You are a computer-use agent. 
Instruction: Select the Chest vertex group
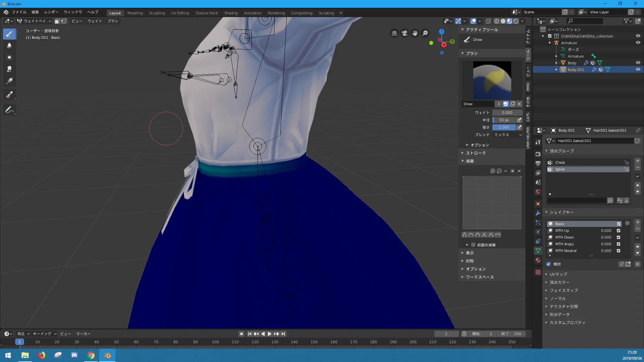click(x=589, y=163)
